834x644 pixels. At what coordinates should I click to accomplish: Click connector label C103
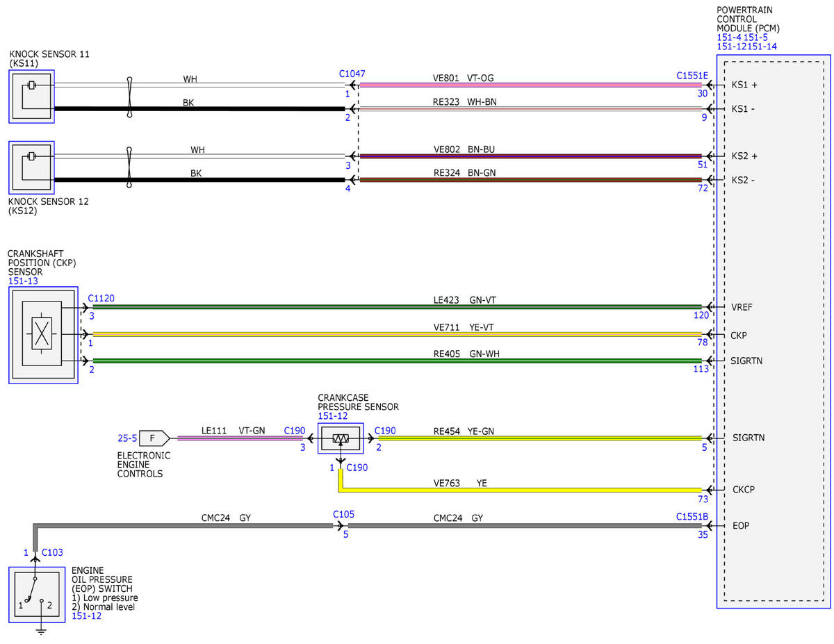pyautogui.click(x=52, y=552)
